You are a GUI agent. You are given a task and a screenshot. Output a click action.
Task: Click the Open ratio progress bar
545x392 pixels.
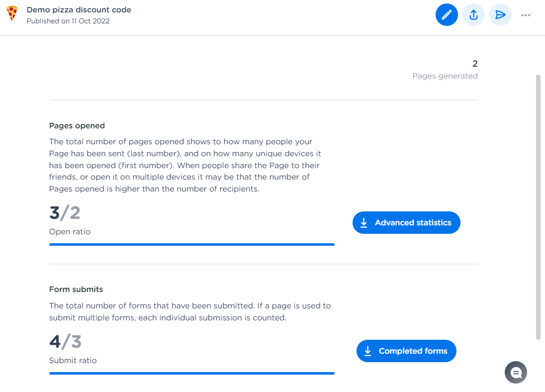click(x=191, y=244)
